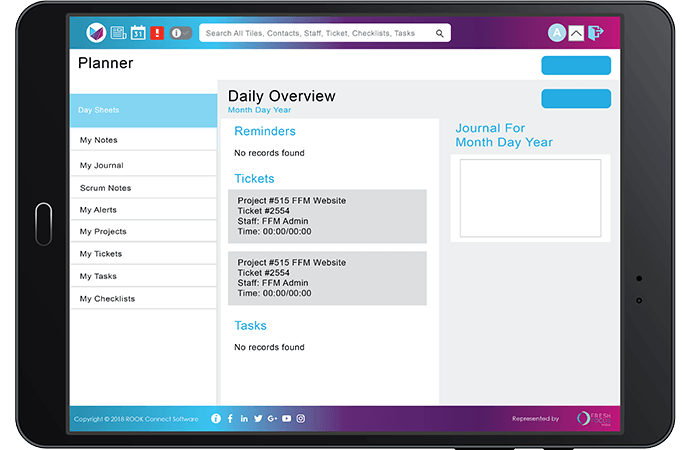Open My Notes in sidebar
This screenshot has height=450, width=690.
[143, 140]
